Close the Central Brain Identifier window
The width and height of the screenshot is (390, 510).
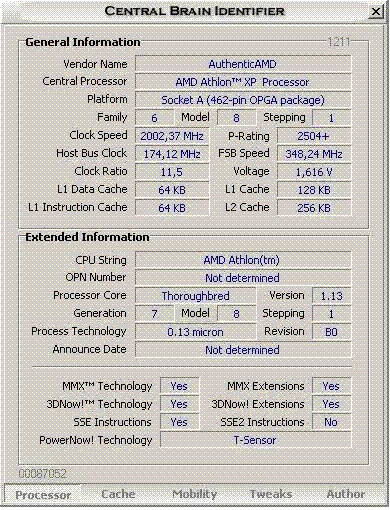click(x=376, y=12)
